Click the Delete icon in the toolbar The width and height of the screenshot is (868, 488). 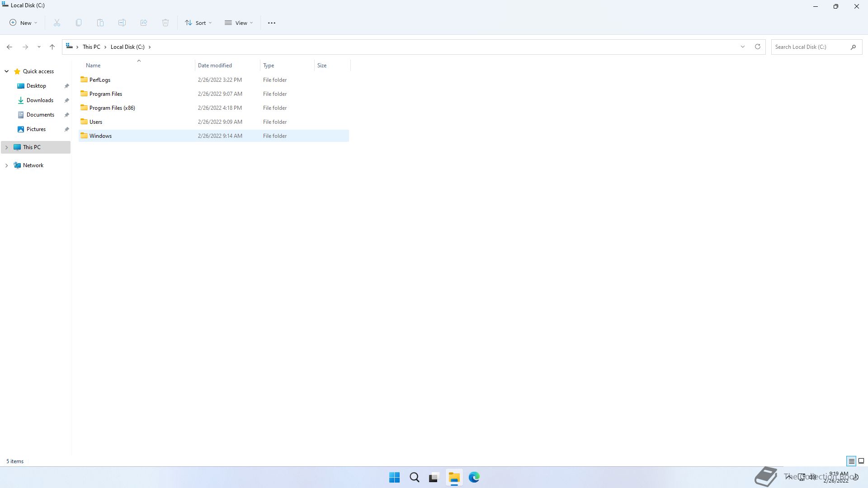pos(165,23)
